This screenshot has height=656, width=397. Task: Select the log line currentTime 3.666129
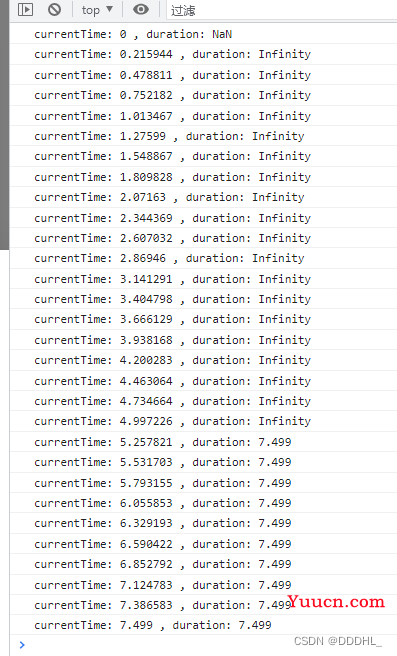(x=203, y=319)
